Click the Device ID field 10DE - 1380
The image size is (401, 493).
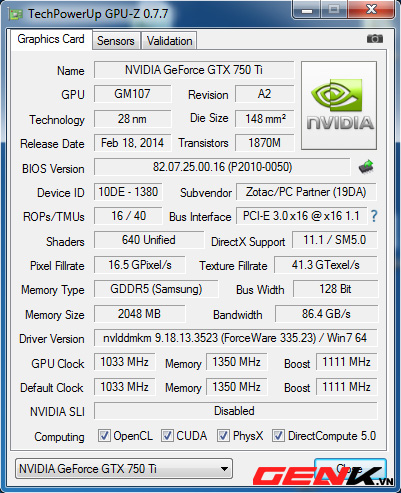click(x=128, y=192)
